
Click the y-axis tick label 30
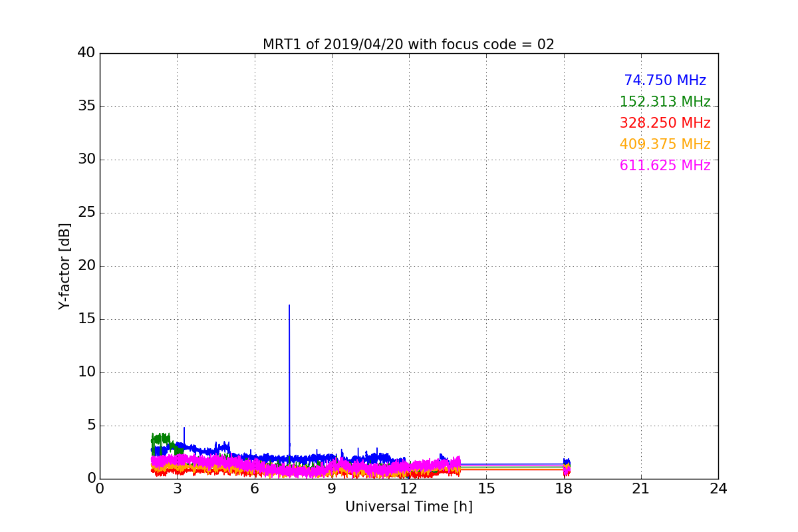pos(86,160)
